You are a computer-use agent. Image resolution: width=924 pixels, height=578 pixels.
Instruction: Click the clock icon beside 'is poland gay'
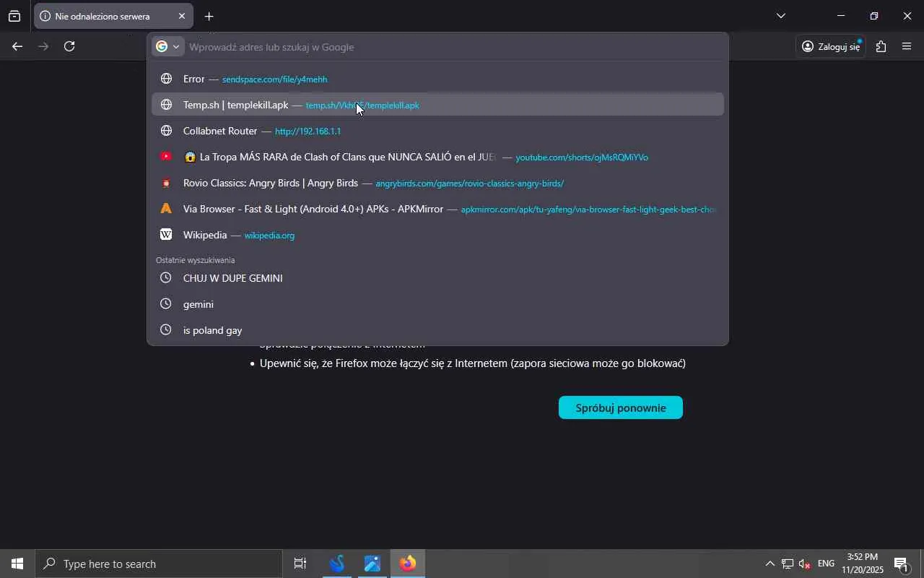(x=166, y=330)
